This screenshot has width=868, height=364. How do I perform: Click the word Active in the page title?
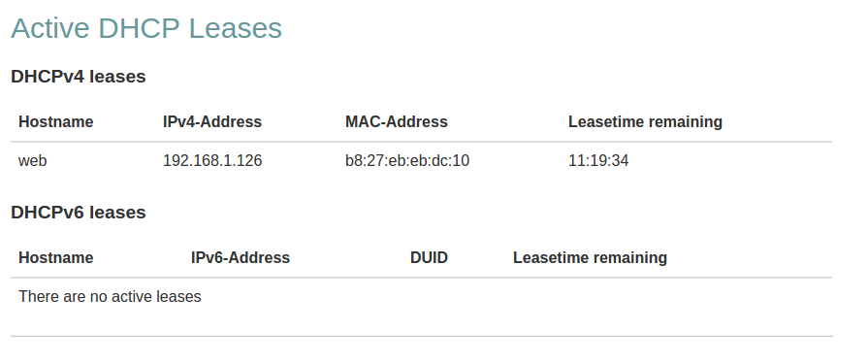click(x=50, y=28)
